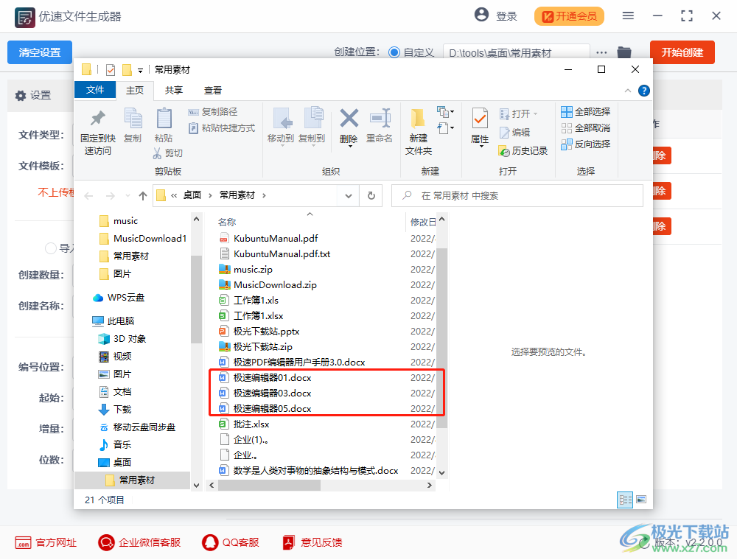The image size is (737, 560).
Task: Open the New Item dropdown in 新建 group
Action: coord(446,112)
